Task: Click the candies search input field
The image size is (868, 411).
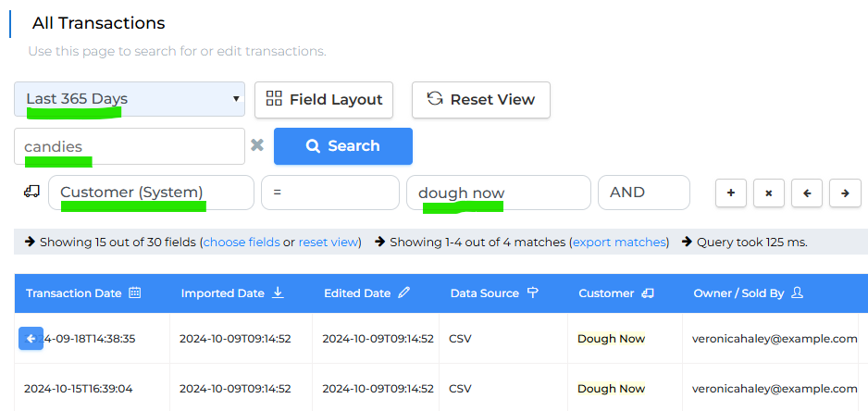Action: tap(130, 146)
